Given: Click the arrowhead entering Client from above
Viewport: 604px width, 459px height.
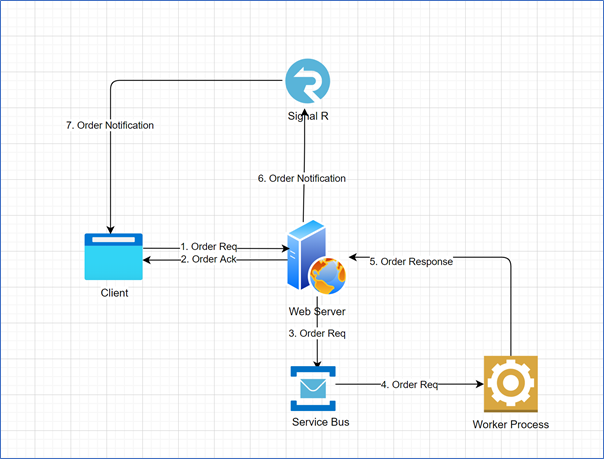Looking at the screenshot, I should [x=112, y=226].
